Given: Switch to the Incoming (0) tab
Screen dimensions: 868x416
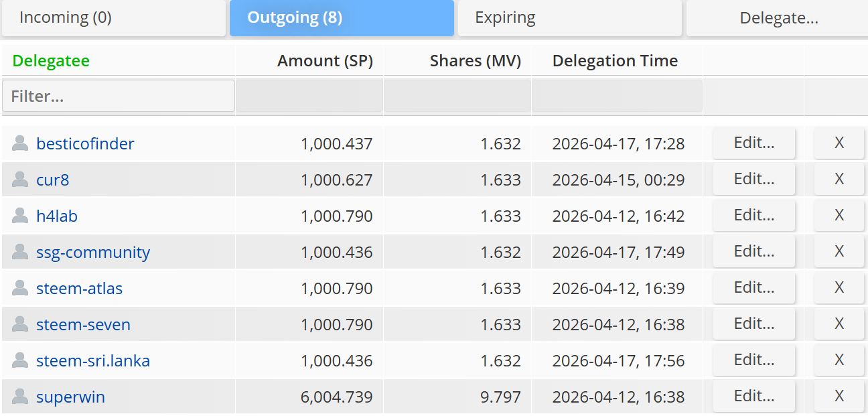Looking at the screenshot, I should point(113,18).
